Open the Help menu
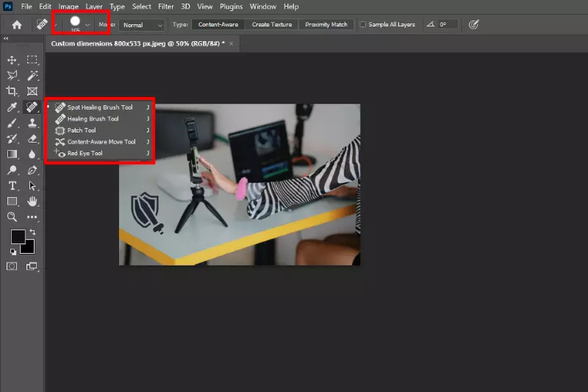The height and width of the screenshot is (392, 588). click(x=291, y=7)
